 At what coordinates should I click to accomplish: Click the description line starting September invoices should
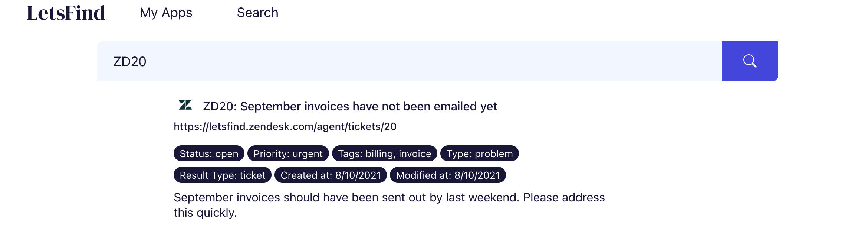pyautogui.click(x=389, y=197)
